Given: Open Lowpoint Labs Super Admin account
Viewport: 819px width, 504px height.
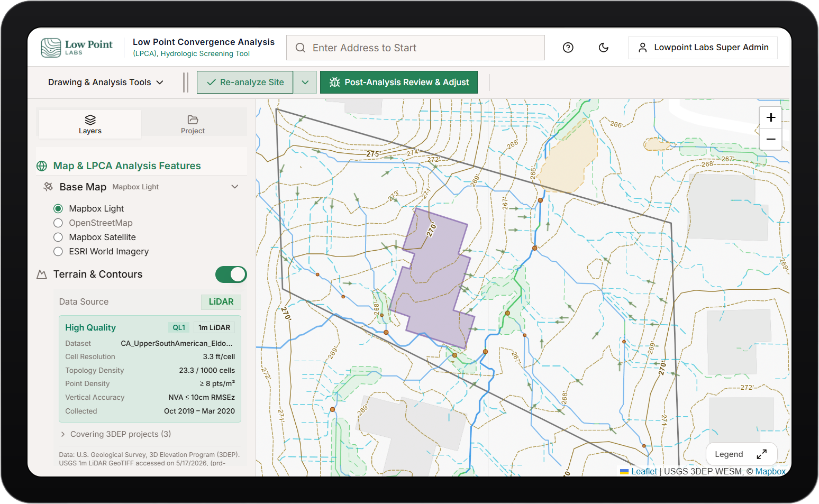Looking at the screenshot, I should [703, 48].
